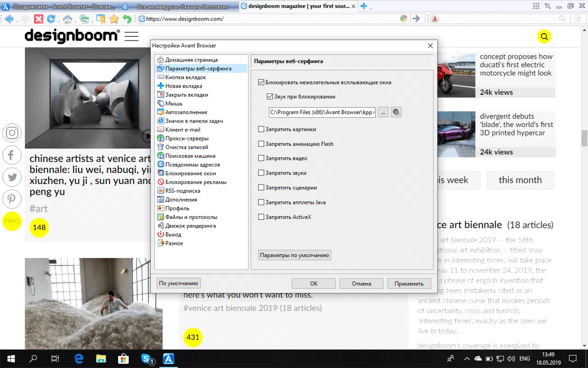588x368 pixels.
Task: Click the volume icon in the system tray
Action: [x=510, y=359]
